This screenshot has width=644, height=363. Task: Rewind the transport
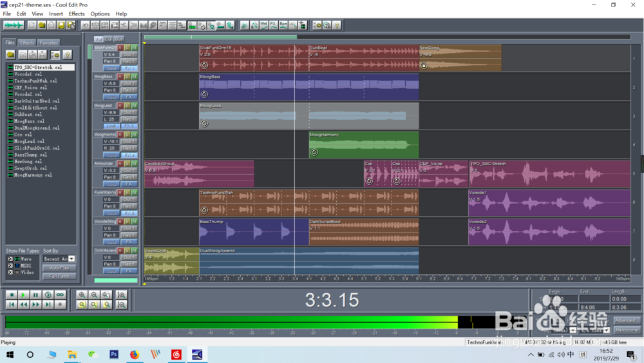23,304
